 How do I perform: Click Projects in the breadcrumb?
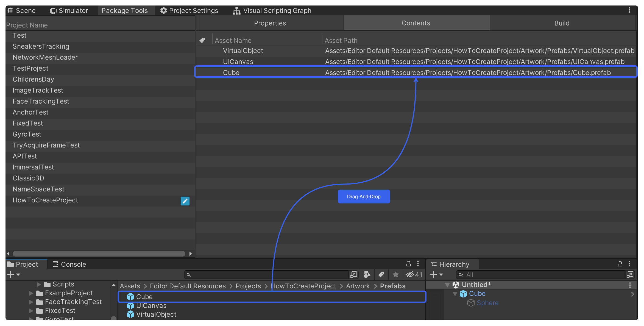[x=248, y=286]
